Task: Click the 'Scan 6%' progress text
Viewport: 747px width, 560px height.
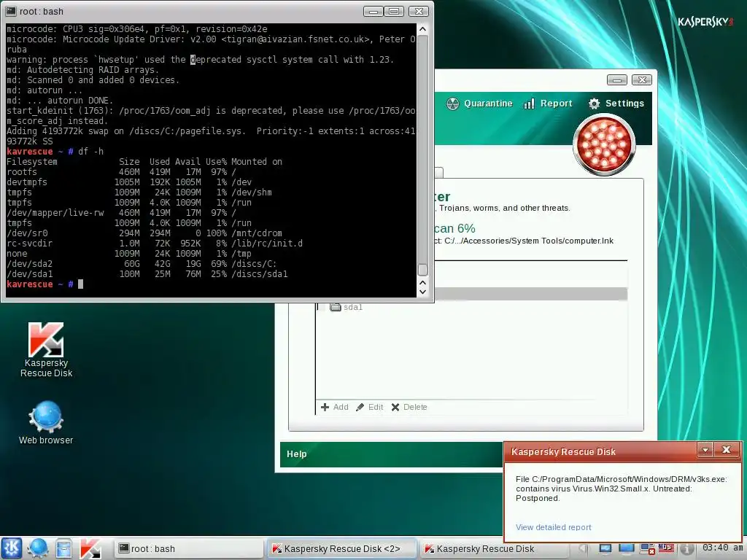Action: [x=454, y=228]
